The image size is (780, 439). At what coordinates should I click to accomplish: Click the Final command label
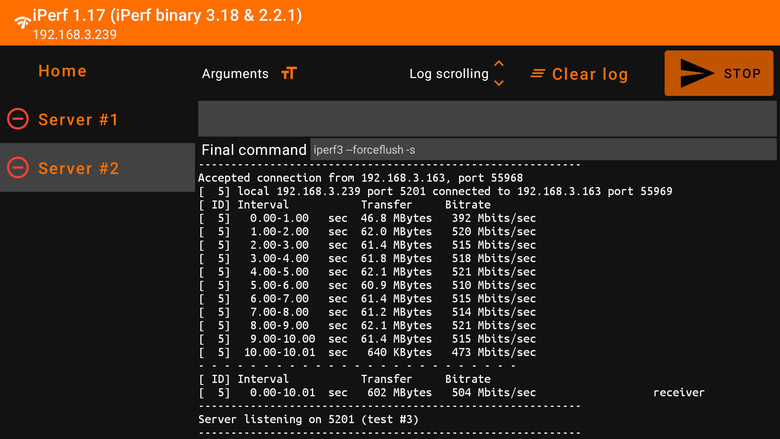(254, 150)
